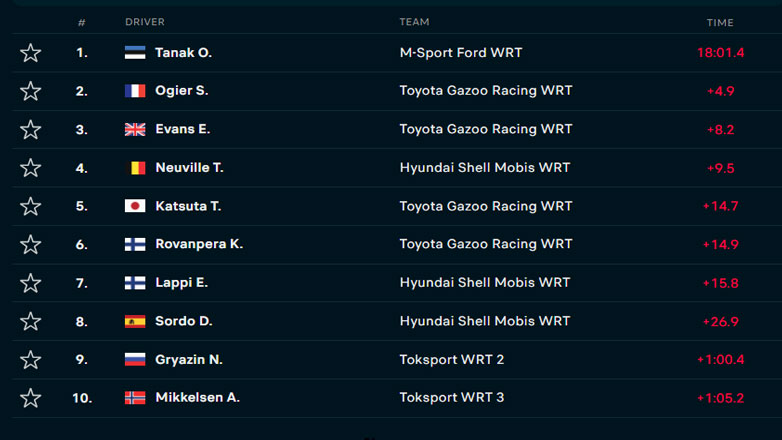Favorite Katsuta T. using star icon

pyautogui.click(x=31, y=206)
